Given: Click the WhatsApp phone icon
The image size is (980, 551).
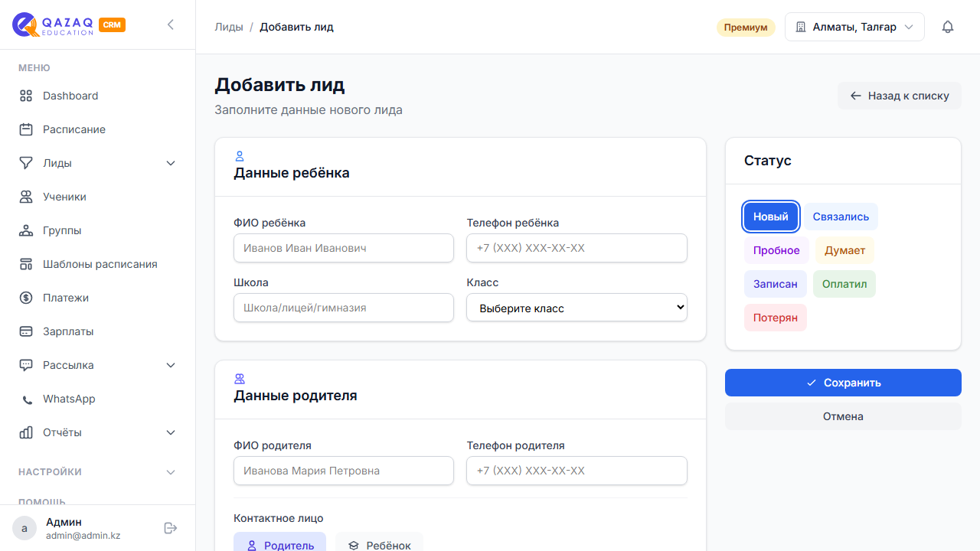Looking at the screenshot, I should 28,399.
